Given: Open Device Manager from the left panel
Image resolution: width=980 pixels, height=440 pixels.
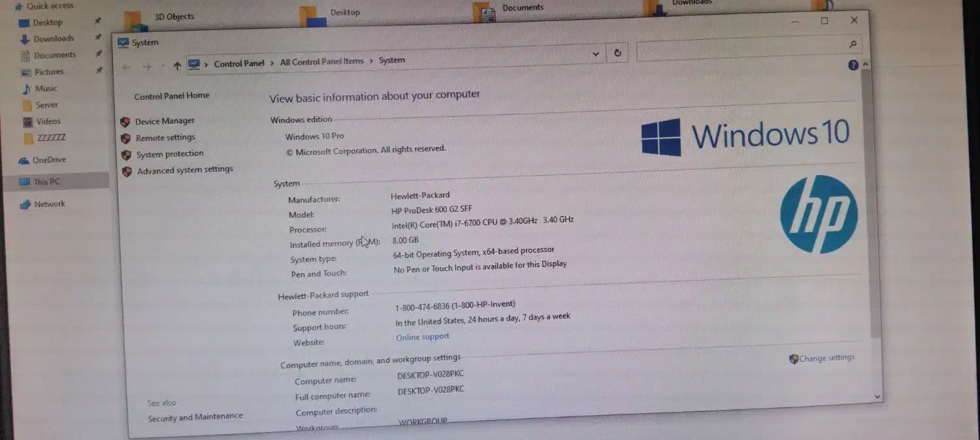Looking at the screenshot, I should pos(164,121).
